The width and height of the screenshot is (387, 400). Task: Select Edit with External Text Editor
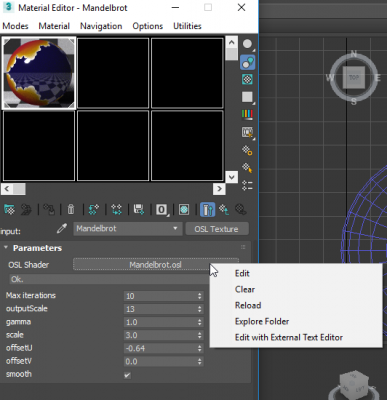click(x=289, y=337)
